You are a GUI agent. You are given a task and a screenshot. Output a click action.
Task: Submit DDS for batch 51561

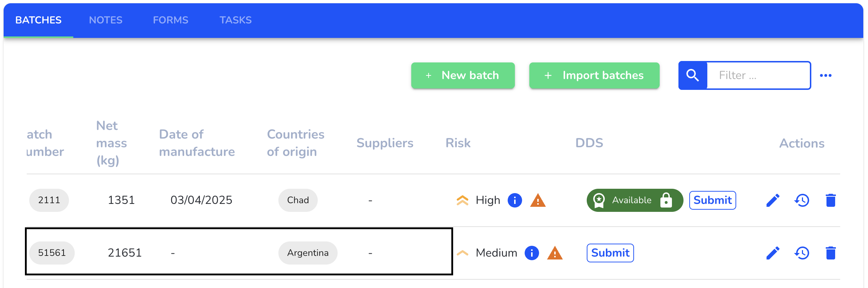tap(611, 253)
